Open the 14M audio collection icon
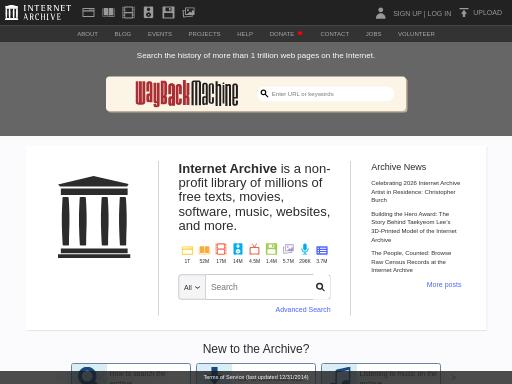 point(238,249)
